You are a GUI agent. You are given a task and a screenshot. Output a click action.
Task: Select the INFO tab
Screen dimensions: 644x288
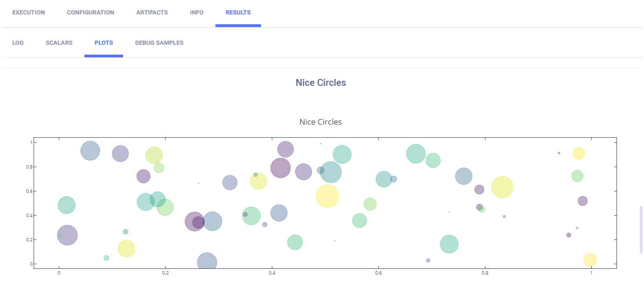click(197, 13)
